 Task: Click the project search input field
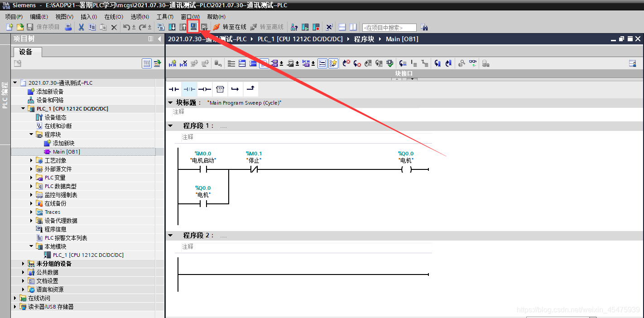coord(389,28)
